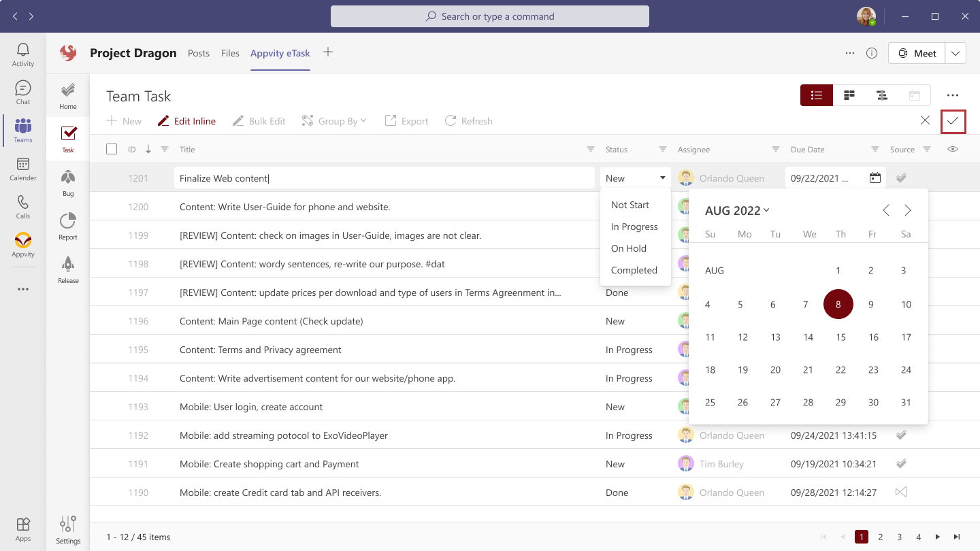Open the due date calendar picker icon

click(x=875, y=177)
